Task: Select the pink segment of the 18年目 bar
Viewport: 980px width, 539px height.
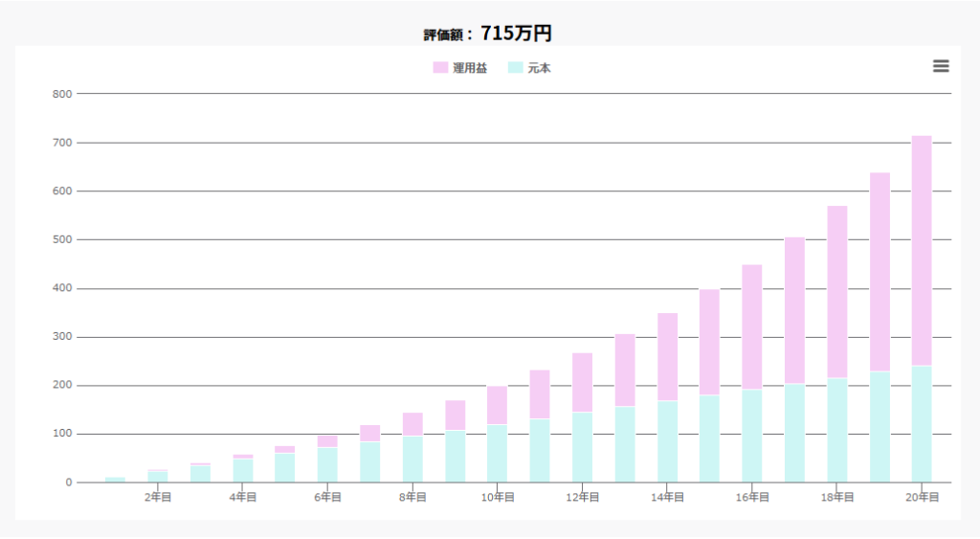Action: pyautogui.click(x=836, y=292)
